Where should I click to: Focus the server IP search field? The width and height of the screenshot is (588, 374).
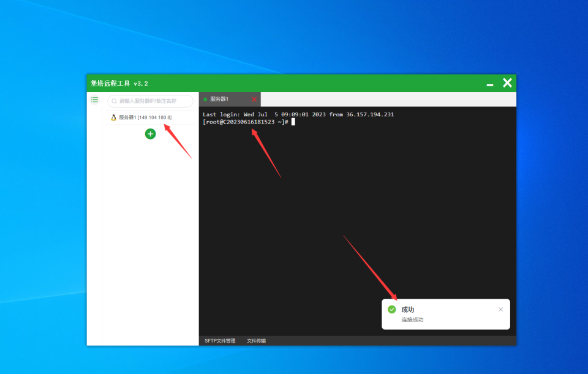pyautogui.click(x=151, y=101)
